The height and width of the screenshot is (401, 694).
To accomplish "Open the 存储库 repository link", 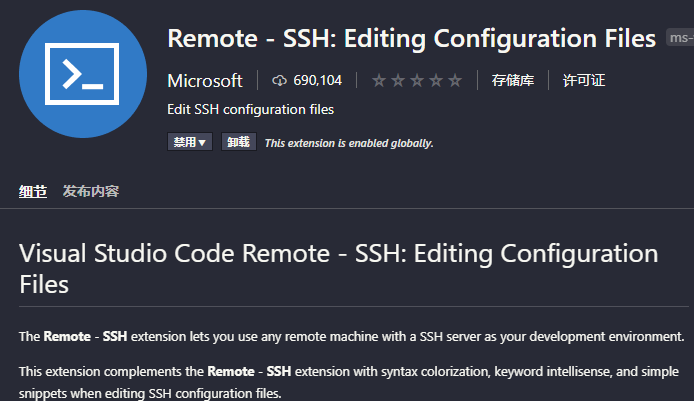I will tap(513, 81).
